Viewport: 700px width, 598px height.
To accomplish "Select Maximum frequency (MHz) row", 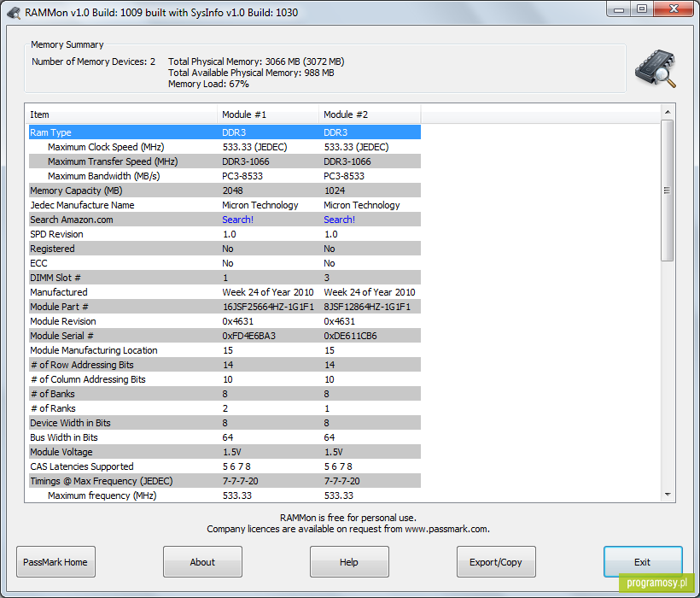I will point(225,495).
